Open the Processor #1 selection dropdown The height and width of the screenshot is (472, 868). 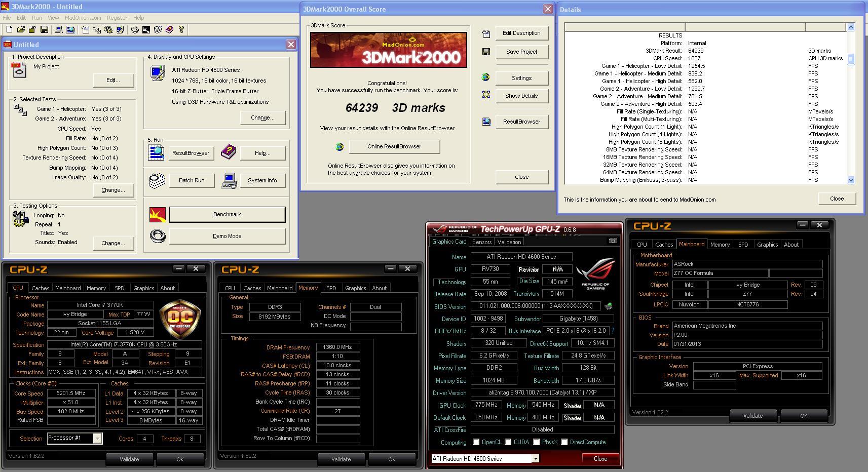coord(97,438)
